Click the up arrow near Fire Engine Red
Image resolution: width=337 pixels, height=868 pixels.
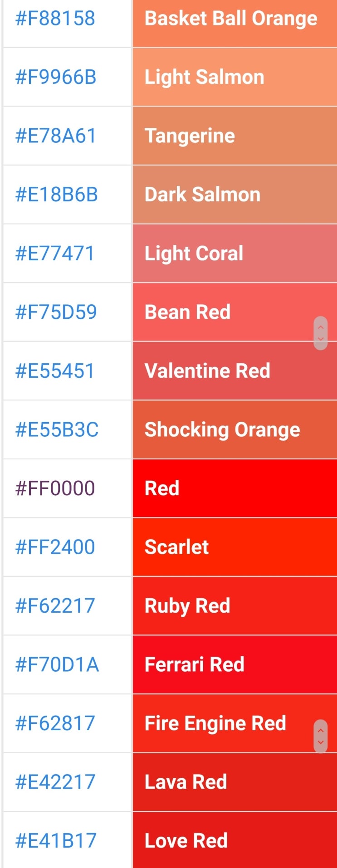click(x=321, y=731)
